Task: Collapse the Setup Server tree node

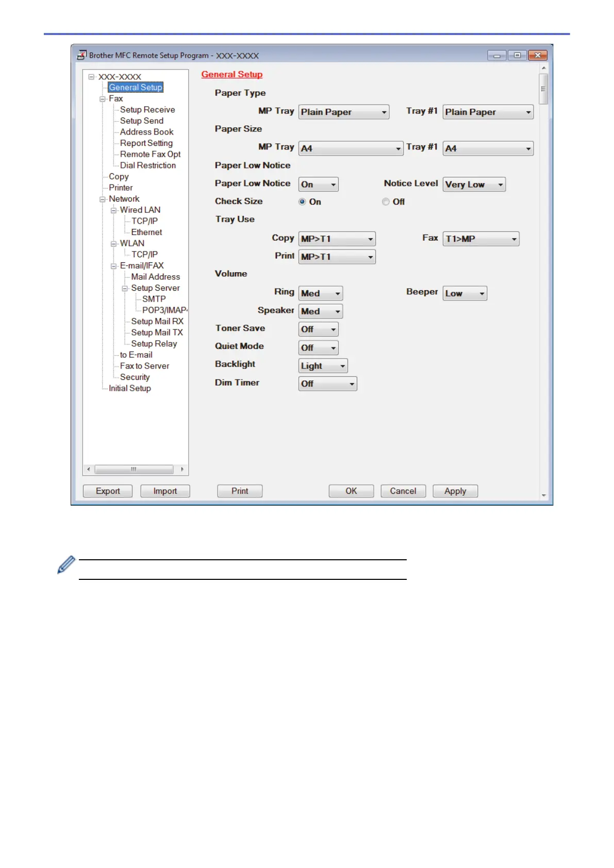Action: (x=125, y=289)
